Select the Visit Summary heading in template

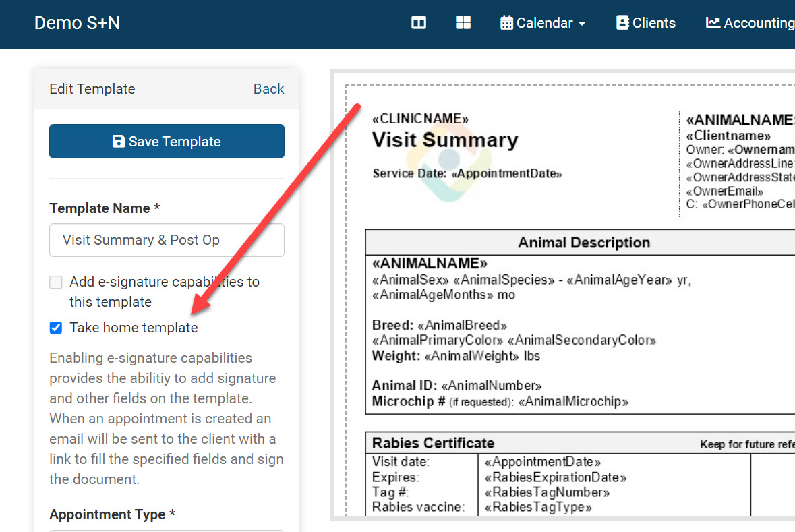click(445, 140)
